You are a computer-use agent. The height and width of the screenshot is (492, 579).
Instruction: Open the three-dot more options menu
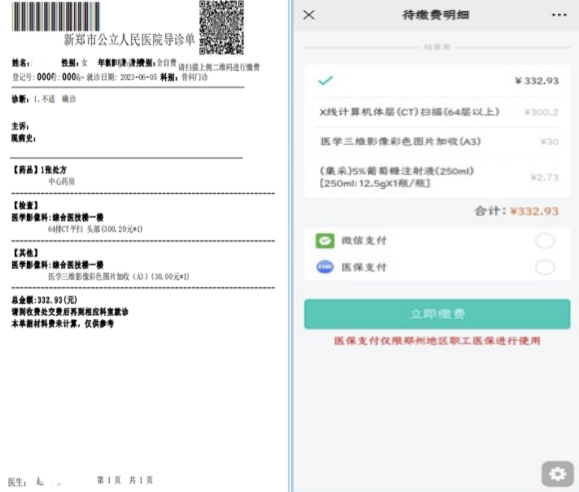tap(559, 15)
